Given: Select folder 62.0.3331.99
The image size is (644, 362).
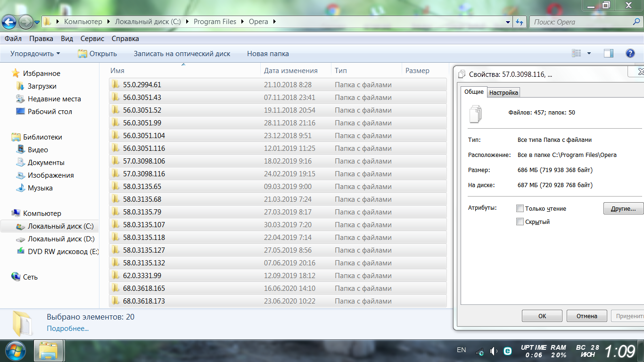Looking at the screenshot, I should (x=277, y=276).
